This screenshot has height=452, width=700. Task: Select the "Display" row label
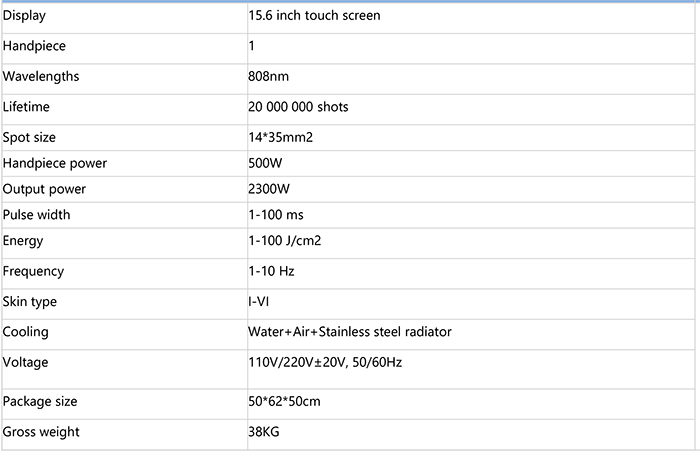[25, 17]
